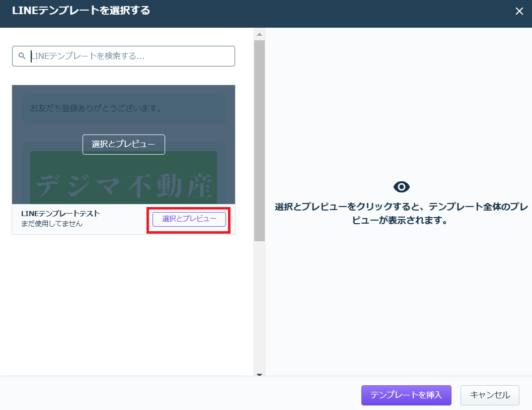This screenshot has width=532, height=410.
Task: Click the お友だち登録ありがとうございます message bubble
Action: pyautogui.click(x=123, y=109)
